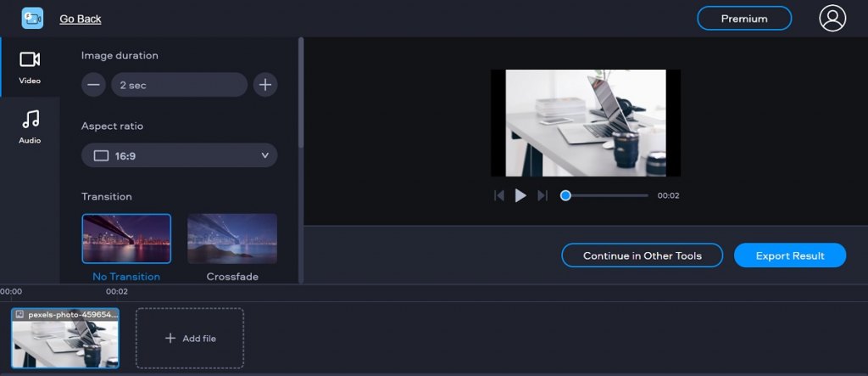Expand the 16:9 aspect ratio dropdown
The width and height of the screenshot is (868, 376).
tap(180, 155)
